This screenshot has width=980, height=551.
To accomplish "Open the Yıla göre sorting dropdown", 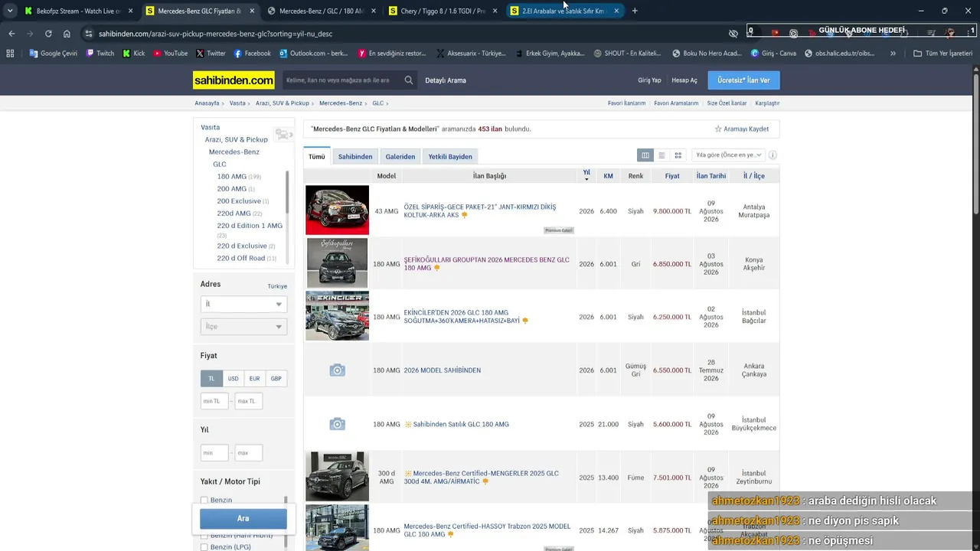I will point(727,155).
